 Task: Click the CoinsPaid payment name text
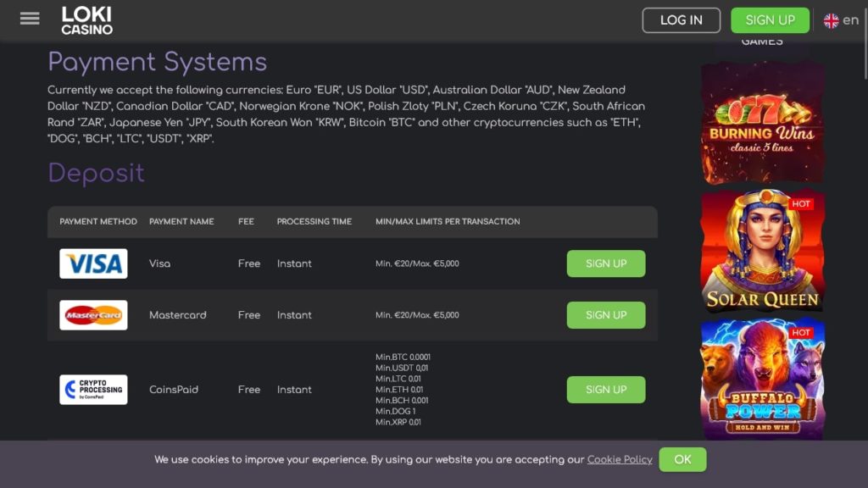point(174,390)
